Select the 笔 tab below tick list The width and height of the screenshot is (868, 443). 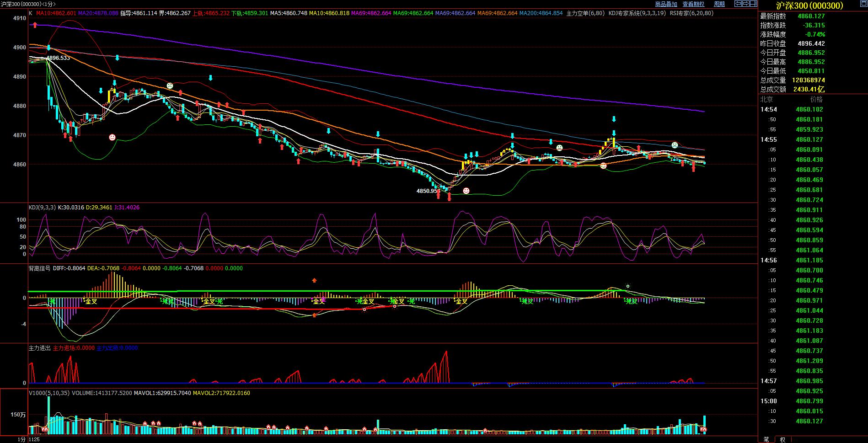pyautogui.click(x=766, y=439)
